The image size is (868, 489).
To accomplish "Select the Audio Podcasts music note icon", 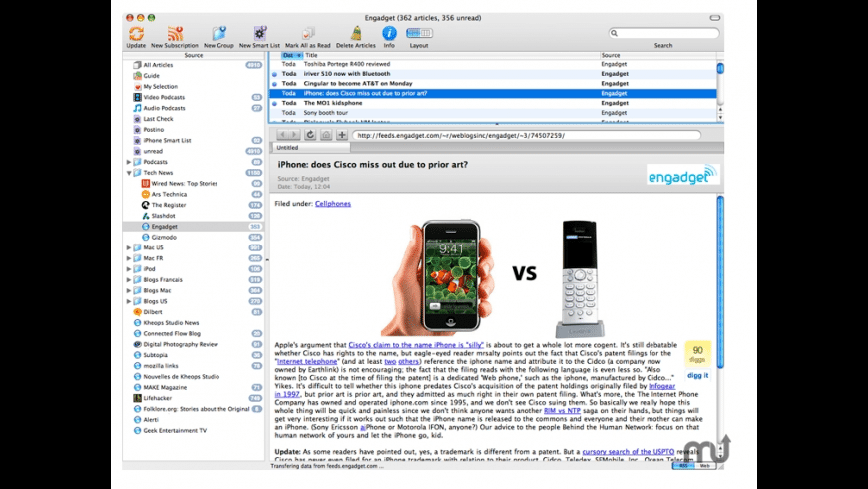I will [x=137, y=108].
